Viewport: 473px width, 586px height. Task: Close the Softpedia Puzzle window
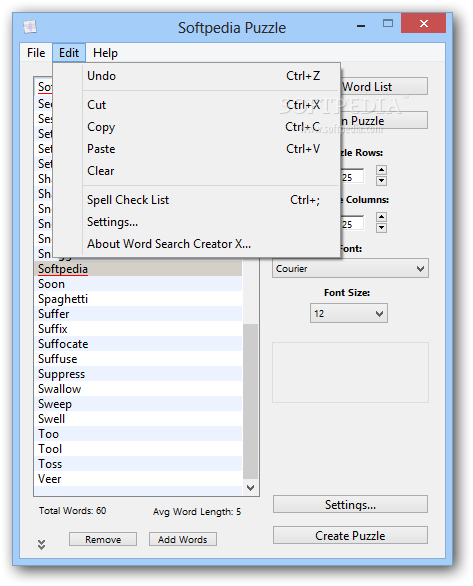tap(423, 24)
